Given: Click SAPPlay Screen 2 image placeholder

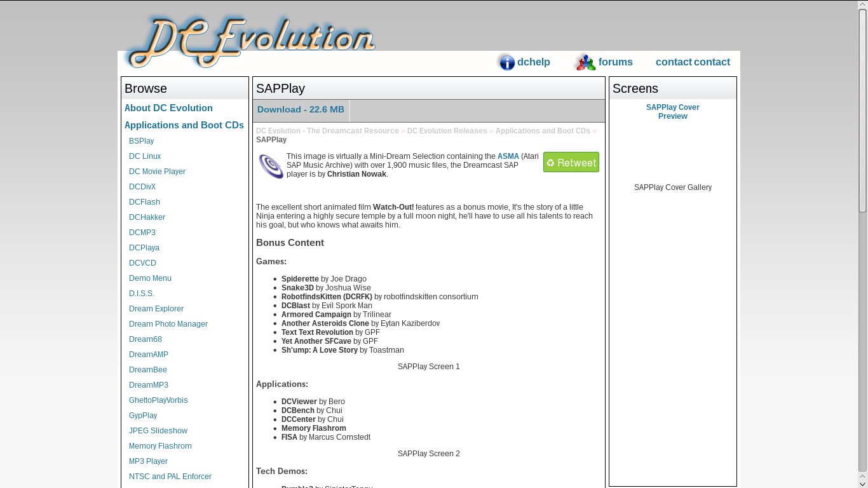Looking at the screenshot, I should (x=429, y=454).
